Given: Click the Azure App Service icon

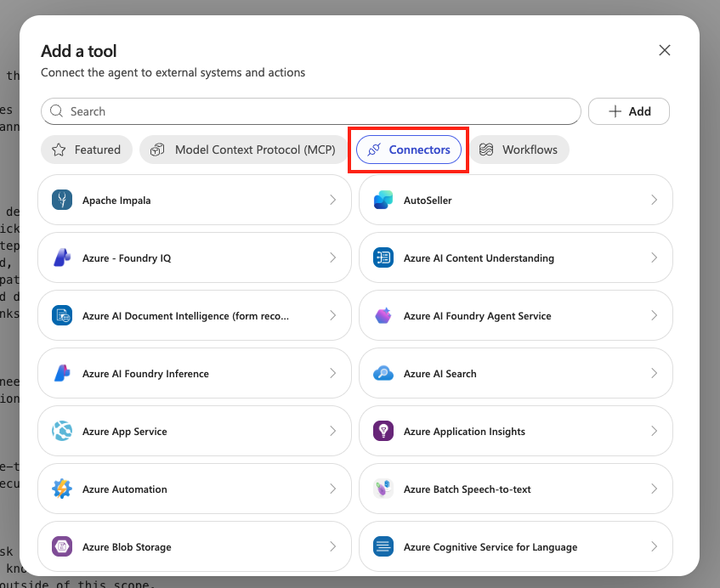Looking at the screenshot, I should tap(62, 432).
